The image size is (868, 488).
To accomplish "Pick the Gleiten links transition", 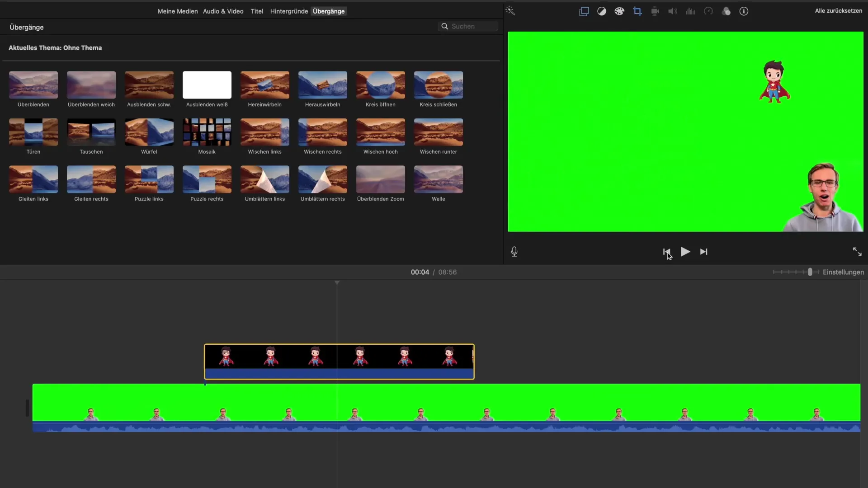I will (x=33, y=184).
